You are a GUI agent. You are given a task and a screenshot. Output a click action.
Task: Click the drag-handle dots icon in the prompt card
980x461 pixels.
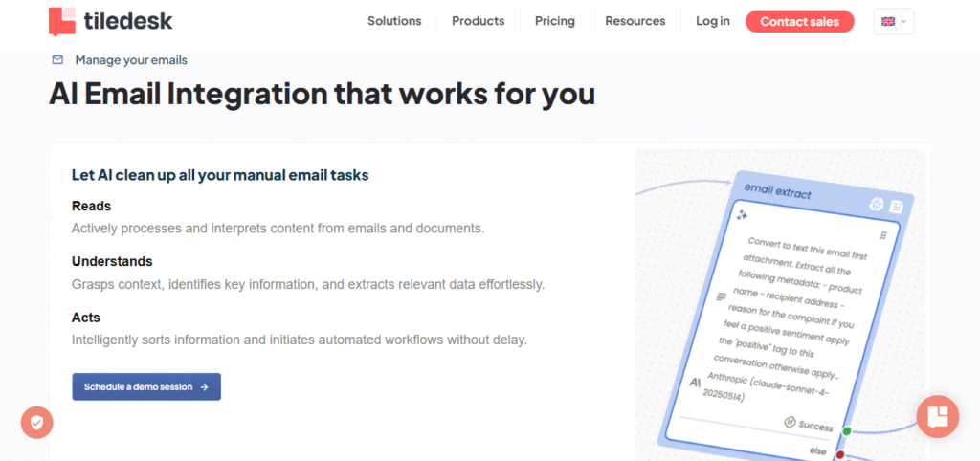pyautogui.click(x=883, y=235)
